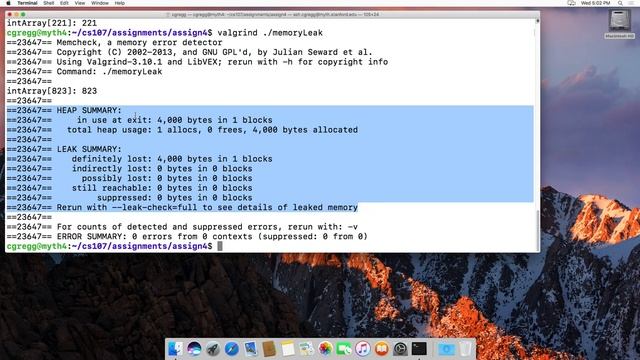
Task: Open the Notification Center menu bar icon
Action: click(632, 3)
